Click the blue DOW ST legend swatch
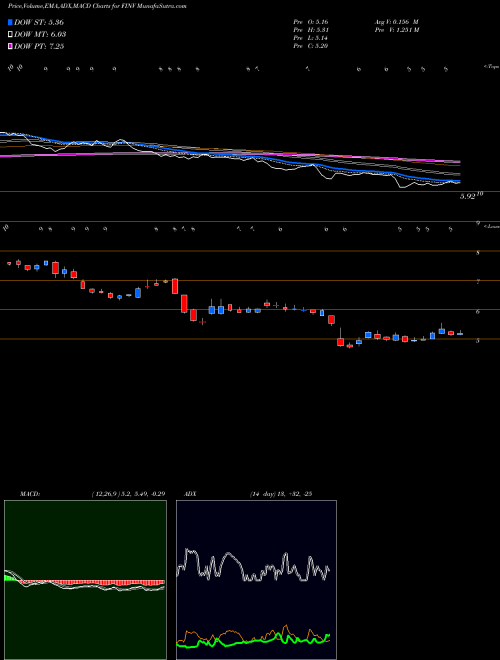This screenshot has width=500, height=660. coord(10,22)
